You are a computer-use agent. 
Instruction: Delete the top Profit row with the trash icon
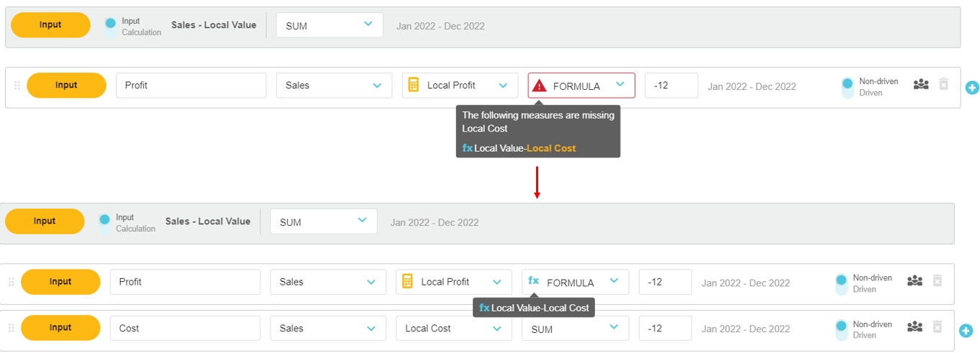point(944,85)
